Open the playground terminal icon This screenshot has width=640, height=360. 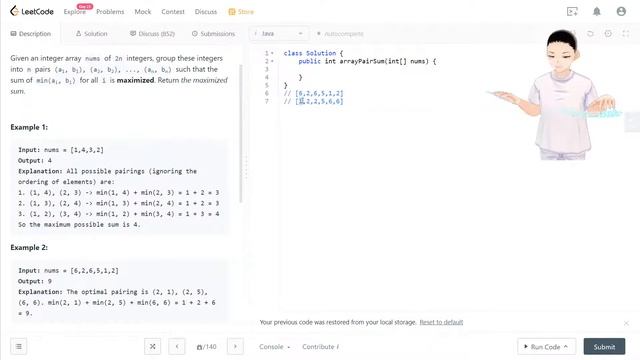[x=572, y=11]
